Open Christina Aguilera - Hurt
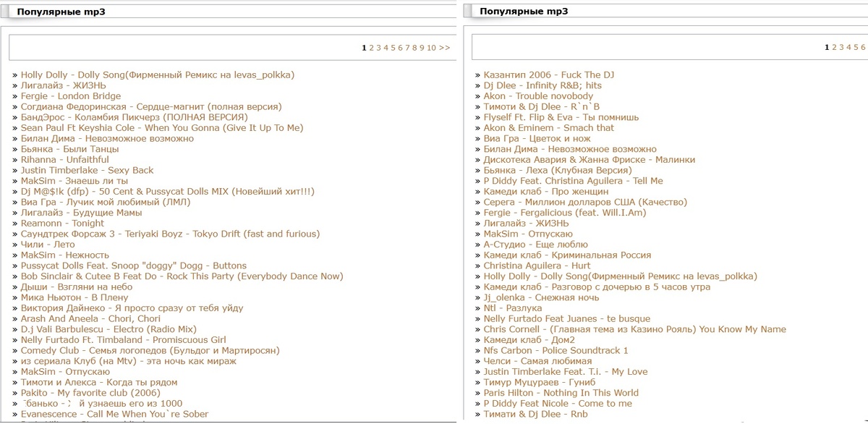Screen dimensions: 868x424 (x=537, y=266)
